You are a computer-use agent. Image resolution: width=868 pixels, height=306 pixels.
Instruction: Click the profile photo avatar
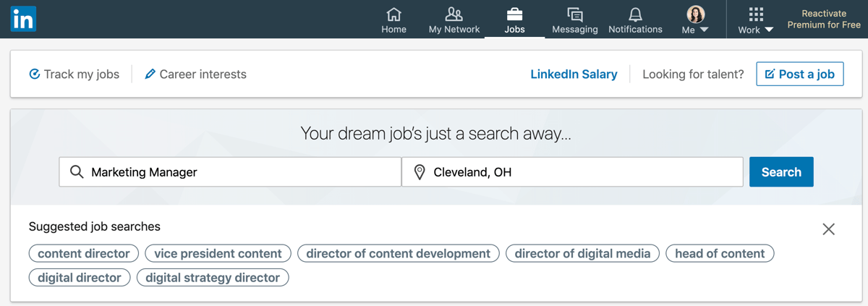coord(695,14)
